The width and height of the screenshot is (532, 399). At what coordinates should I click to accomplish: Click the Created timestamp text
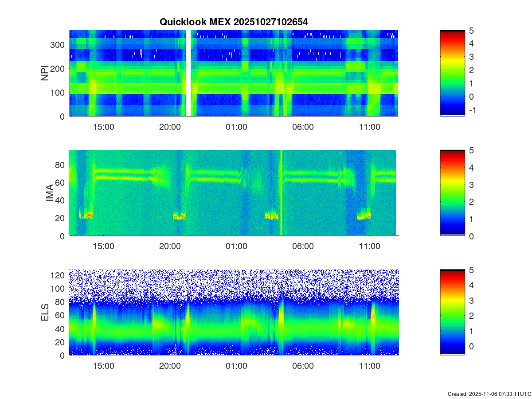coord(489,394)
